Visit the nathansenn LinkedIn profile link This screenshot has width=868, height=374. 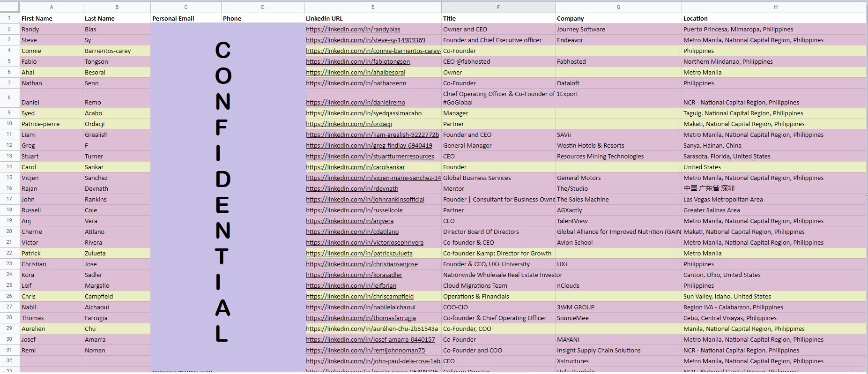[x=356, y=83]
